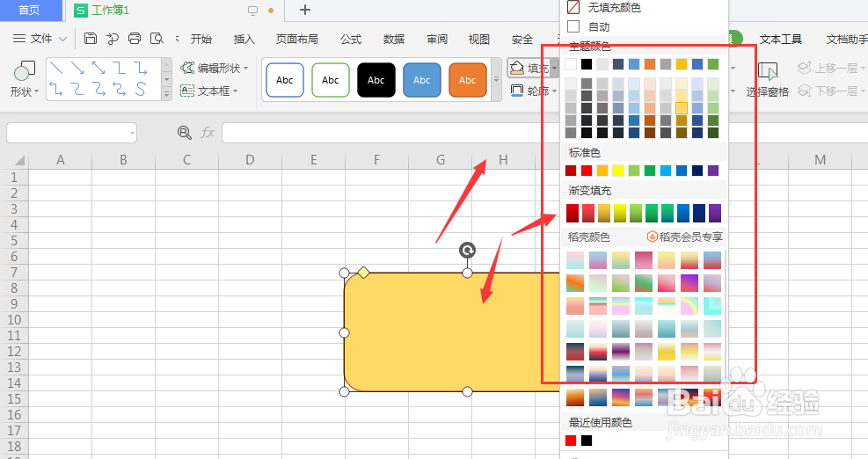Click the Fill (填充) paint bucket icon

[x=517, y=68]
